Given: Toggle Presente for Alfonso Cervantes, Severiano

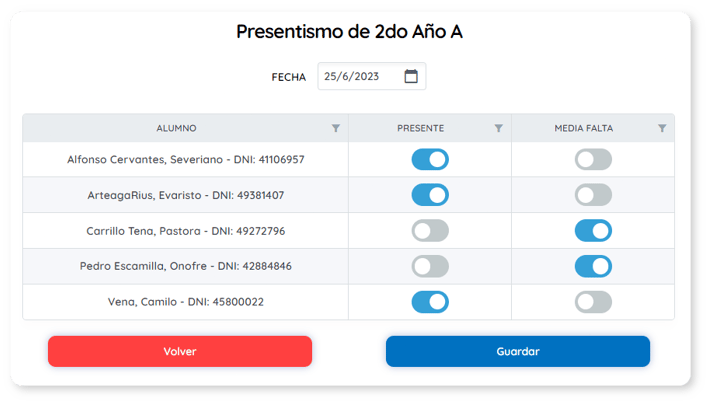Looking at the screenshot, I should (x=430, y=159).
